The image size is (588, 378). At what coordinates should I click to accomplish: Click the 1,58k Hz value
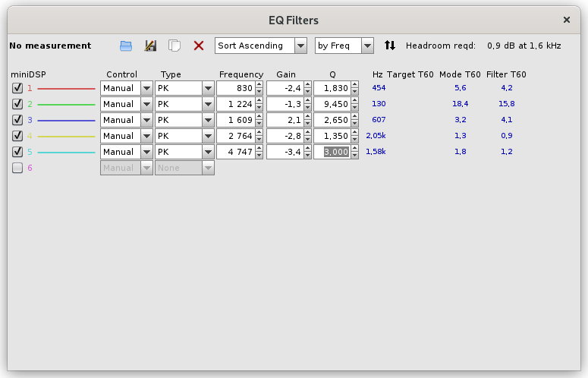(376, 152)
